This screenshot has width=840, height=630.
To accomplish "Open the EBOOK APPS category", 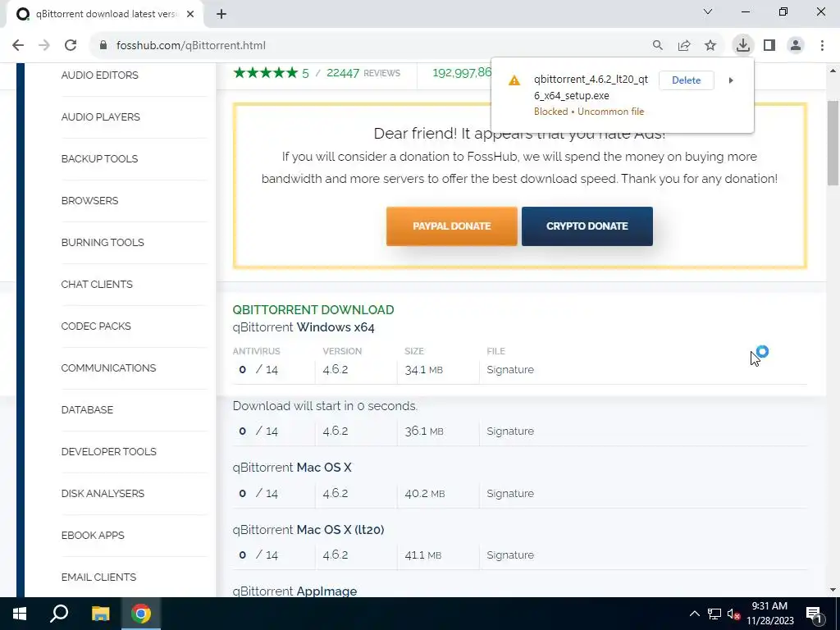I will 93,535.
